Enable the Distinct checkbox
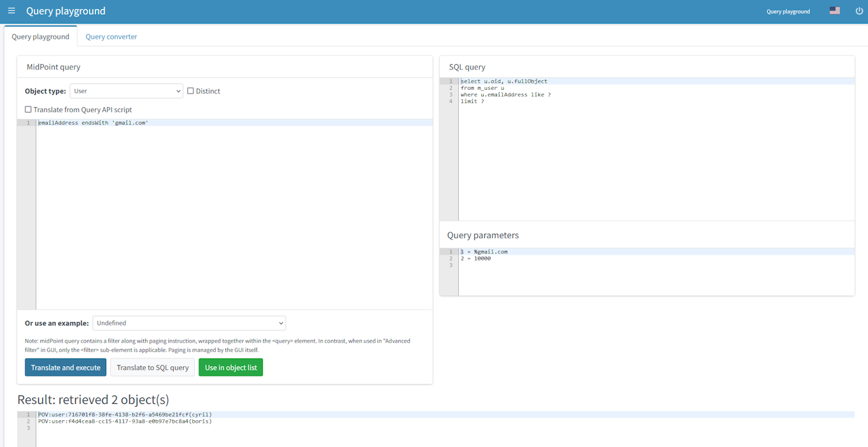The image size is (868, 447). 190,90
